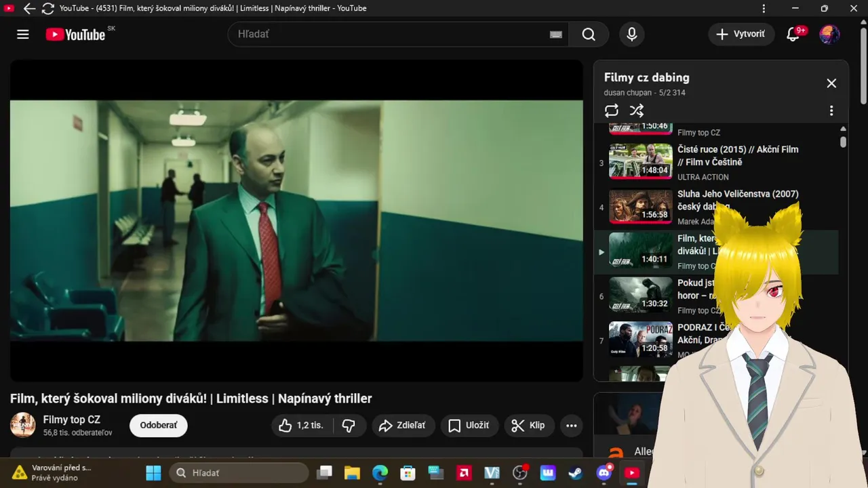Go to the YouTube home logo
868x488 pixels.
click(75, 34)
